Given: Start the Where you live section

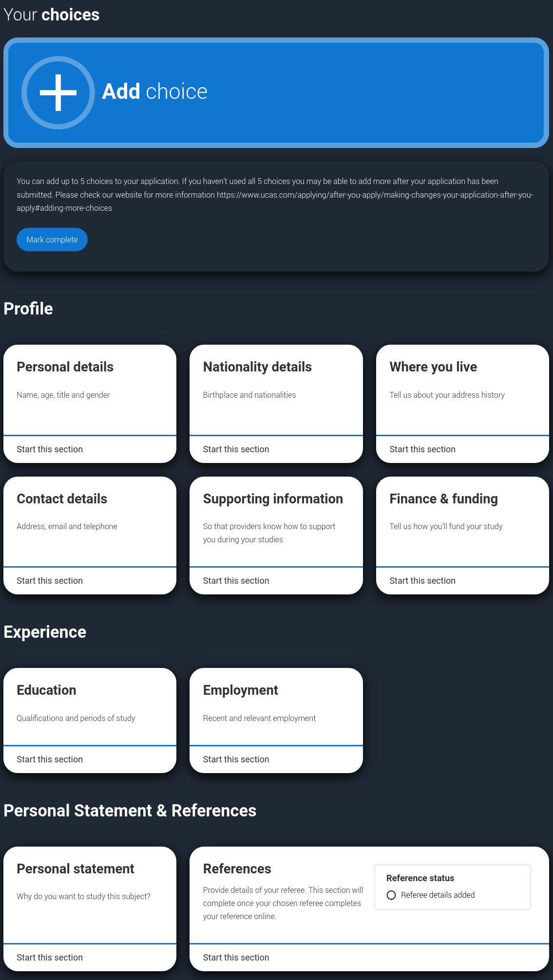Looking at the screenshot, I should click(422, 449).
